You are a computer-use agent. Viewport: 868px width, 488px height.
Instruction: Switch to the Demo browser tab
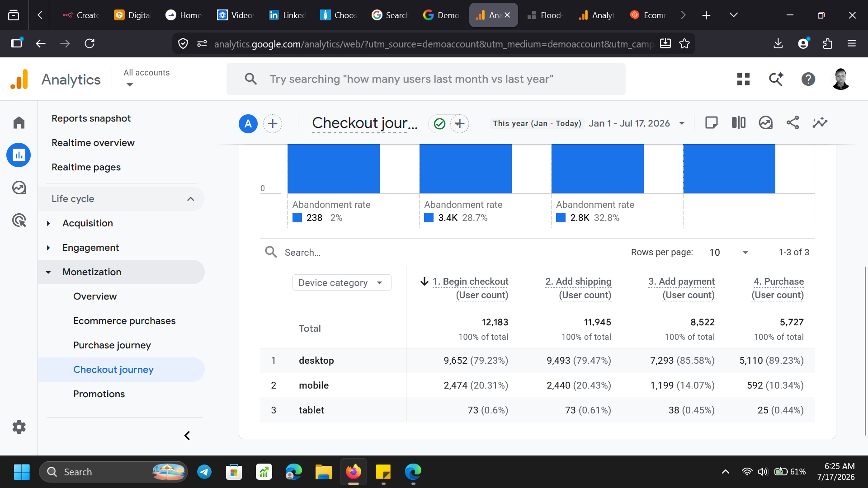pos(442,15)
